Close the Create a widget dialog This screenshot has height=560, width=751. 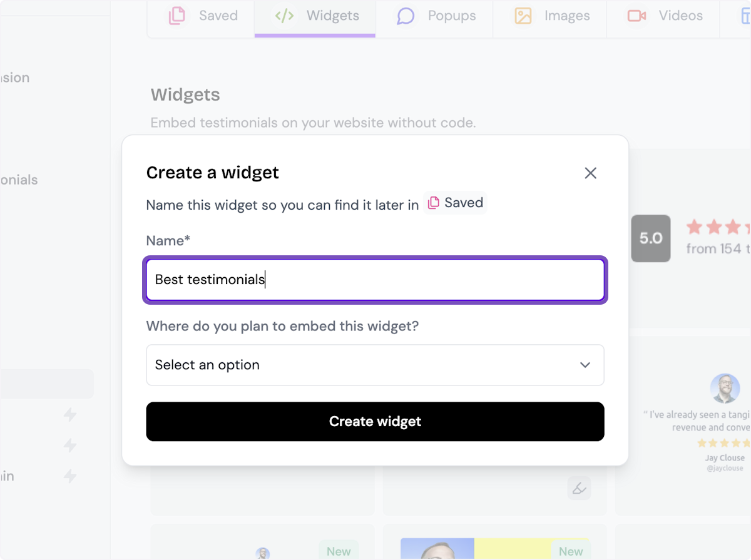(590, 173)
